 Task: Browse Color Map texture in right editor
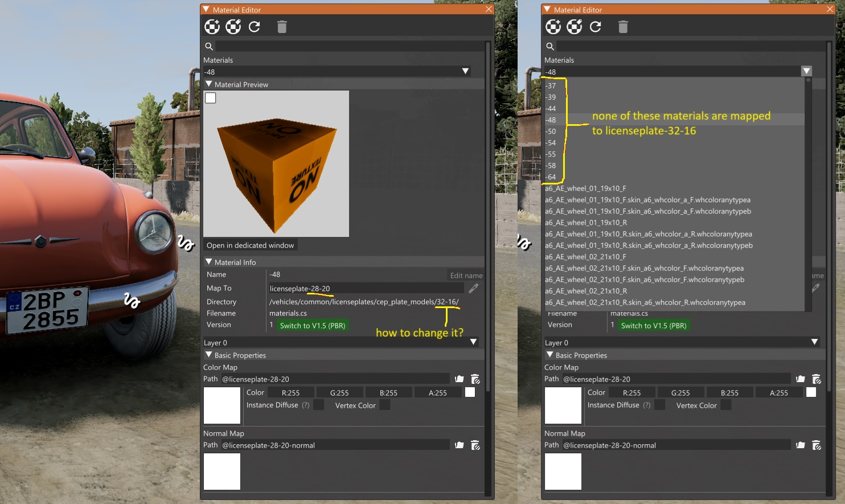pyautogui.click(x=801, y=379)
